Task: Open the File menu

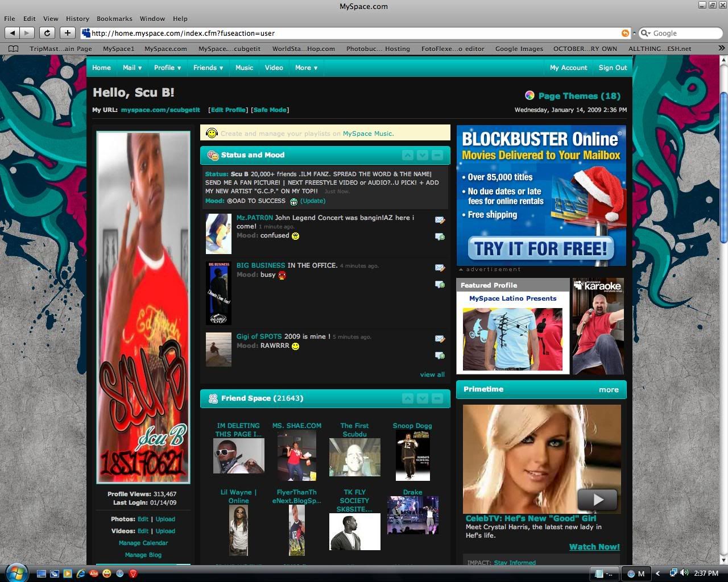Action: tap(10, 18)
